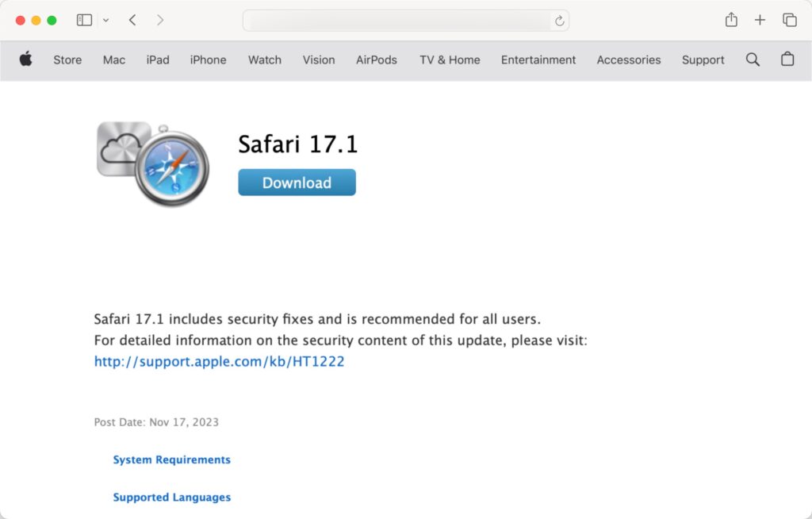
Task: Expand the Supported Languages section
Action: tap(172, 498)
